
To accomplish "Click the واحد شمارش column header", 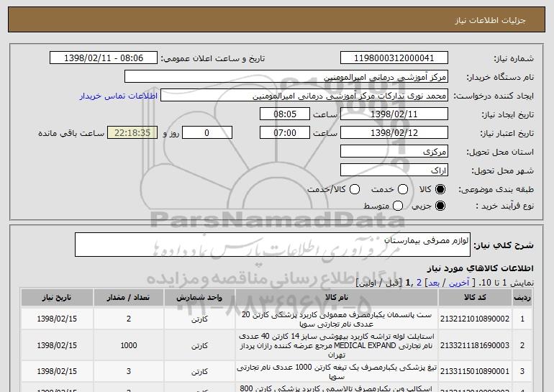I will [199, 298].
